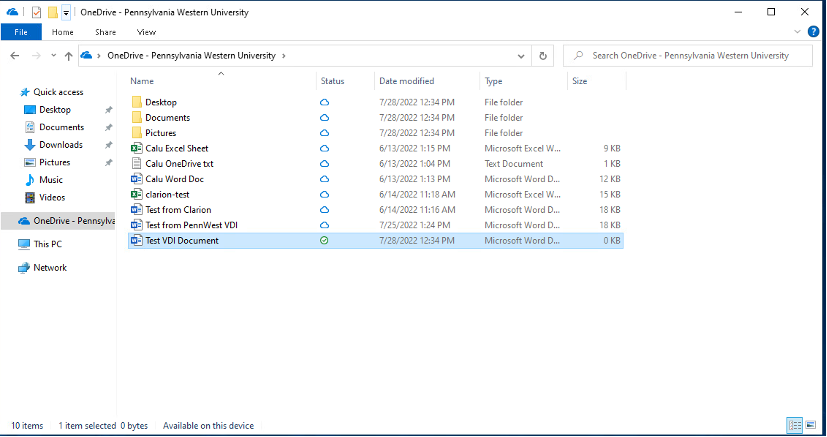
Task: Open Customize Quick Access Toolbar dropdown
Action: [66, 13]
